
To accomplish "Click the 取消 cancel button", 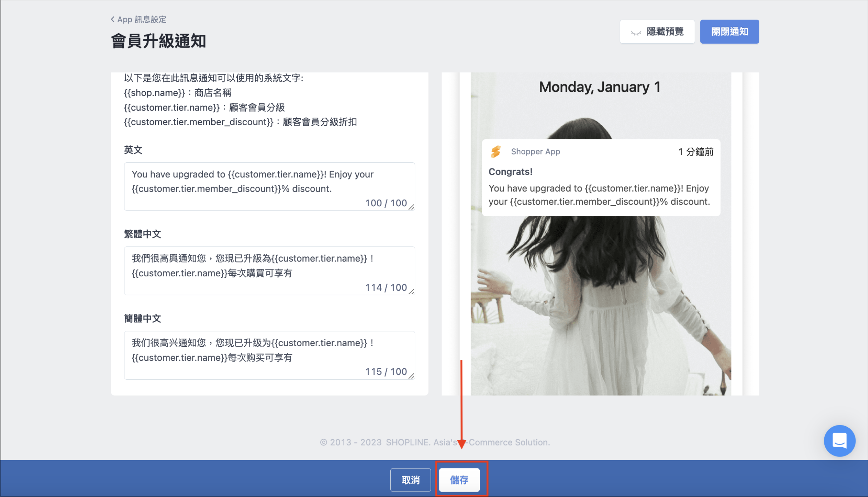I will (x=410, y=479).
